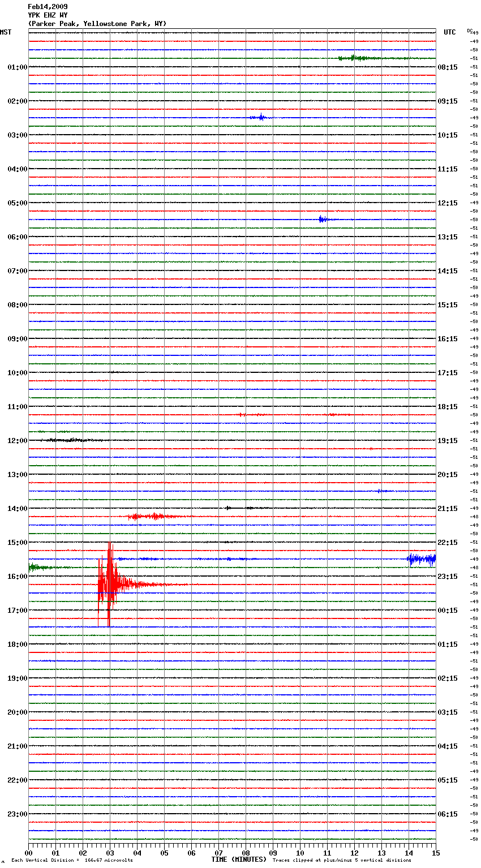Click the 01:00 MST row label
The image size is (481, 868).
click(x=17, y=67)
